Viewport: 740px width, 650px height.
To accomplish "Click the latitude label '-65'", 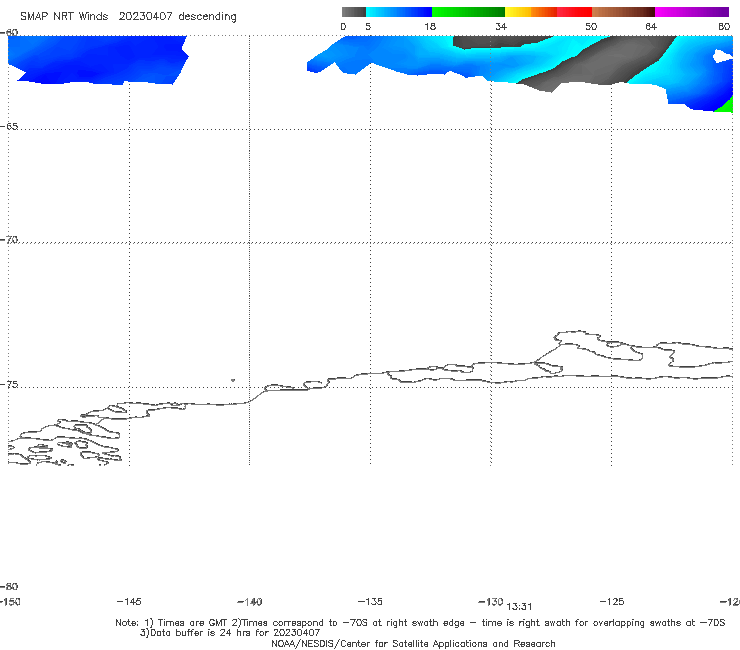I will 9,127.
